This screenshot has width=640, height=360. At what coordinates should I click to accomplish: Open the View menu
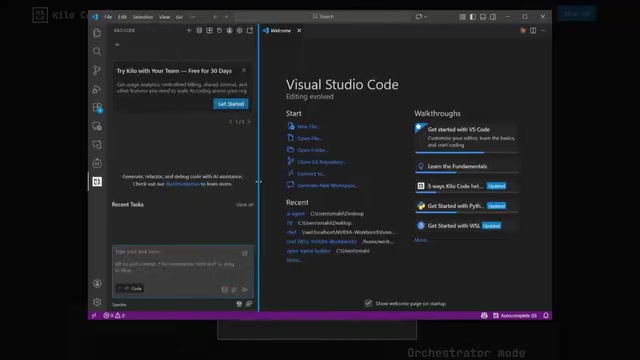(164, 17)
